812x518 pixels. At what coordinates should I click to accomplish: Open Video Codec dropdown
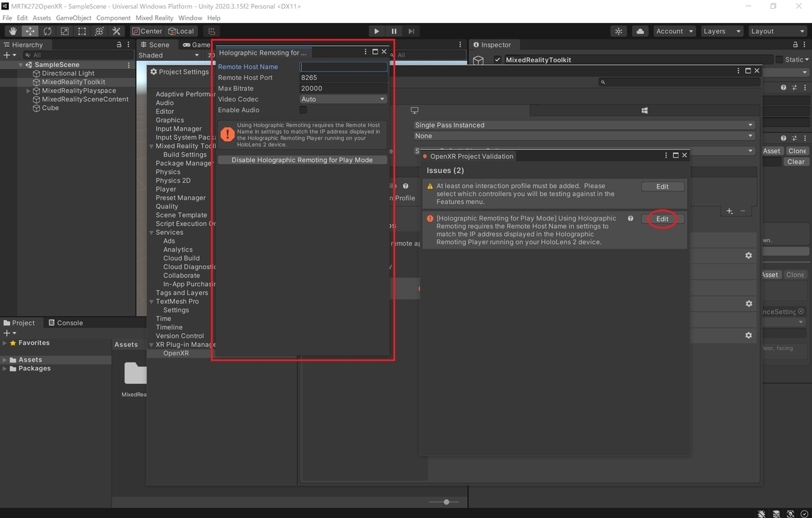click(343, 99)
